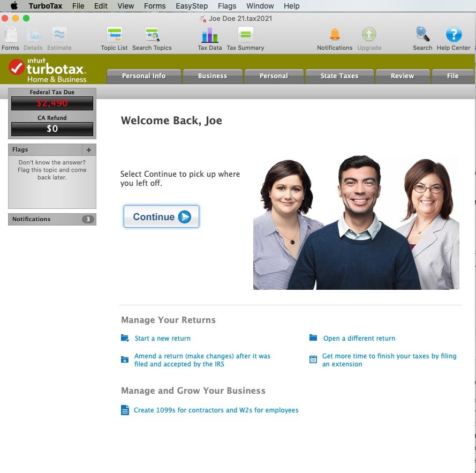
Task: Open the Tax Data bar chart icon
Action: coord(209,35)
